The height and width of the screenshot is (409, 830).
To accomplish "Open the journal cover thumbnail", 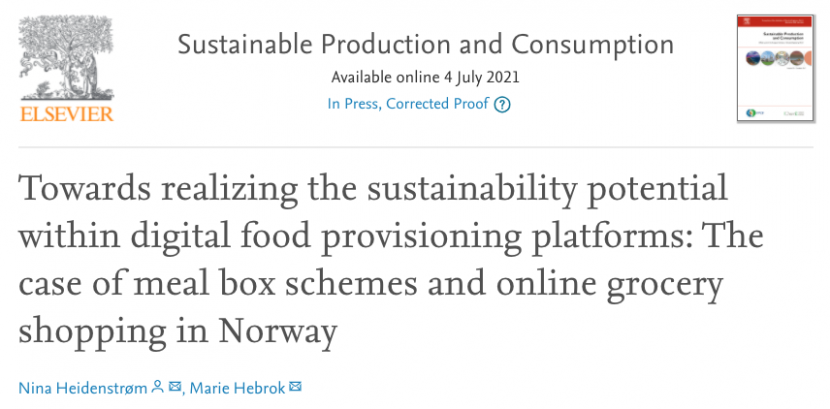I will click(x=775, y=68).
